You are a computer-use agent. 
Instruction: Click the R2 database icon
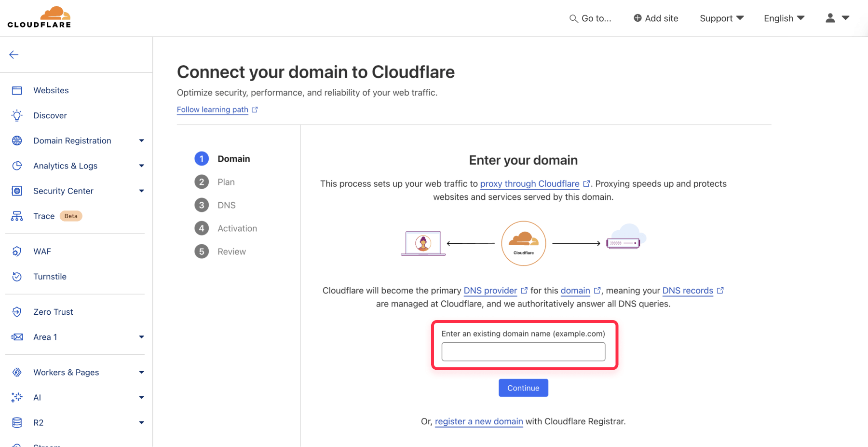pos(17,422)
